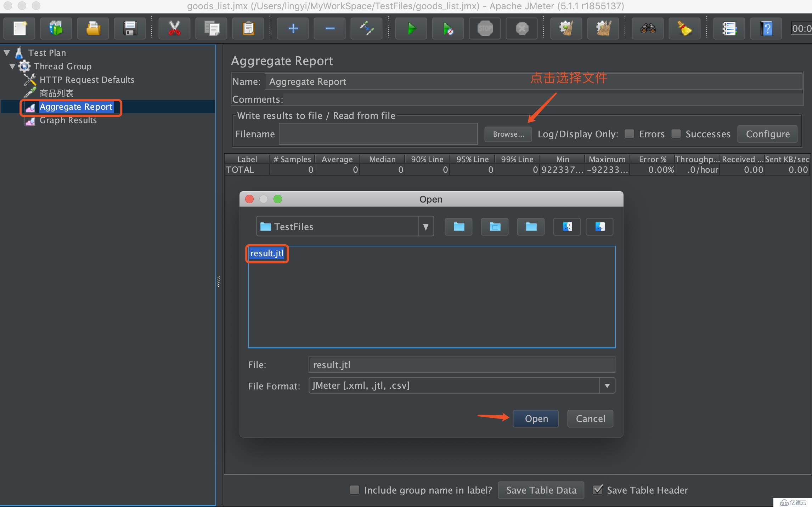Click the Filename input field
812x507 pixels.
[378, 134]
